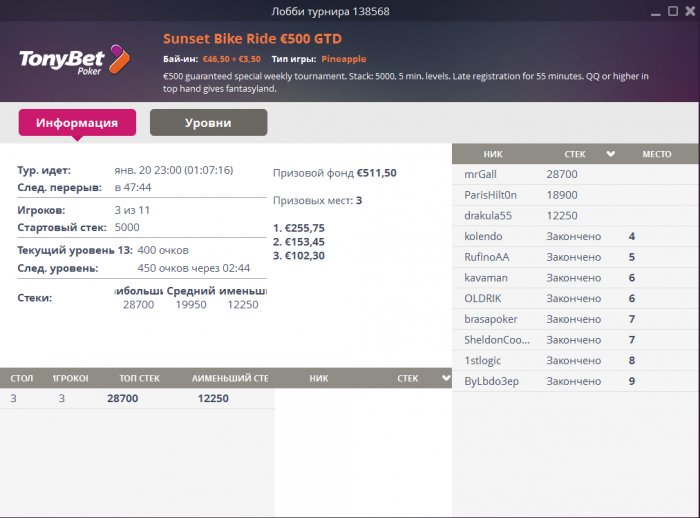700x518 pixels.
Task: Select the ByLbdo3ep row
Action: tap(575, 381)
